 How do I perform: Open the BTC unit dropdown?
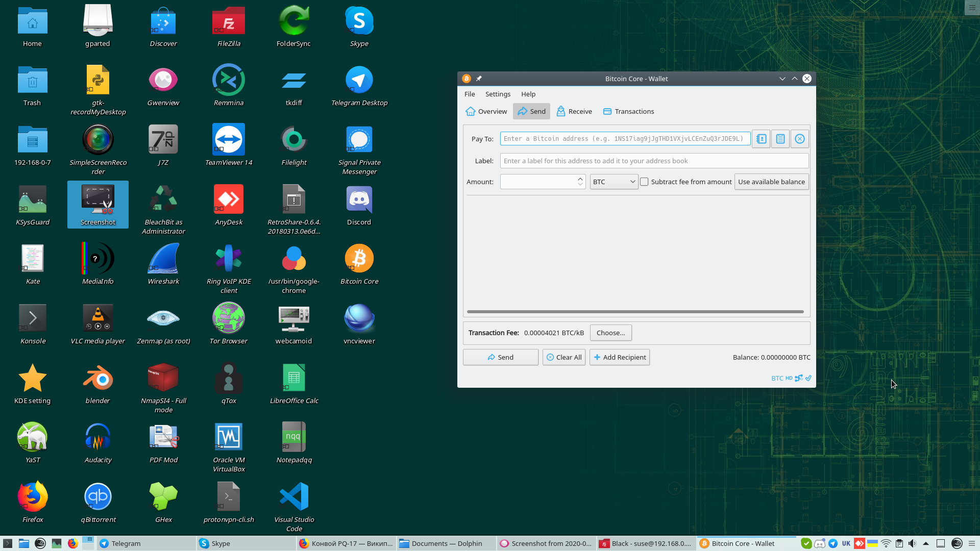click(x=614, y=182)
